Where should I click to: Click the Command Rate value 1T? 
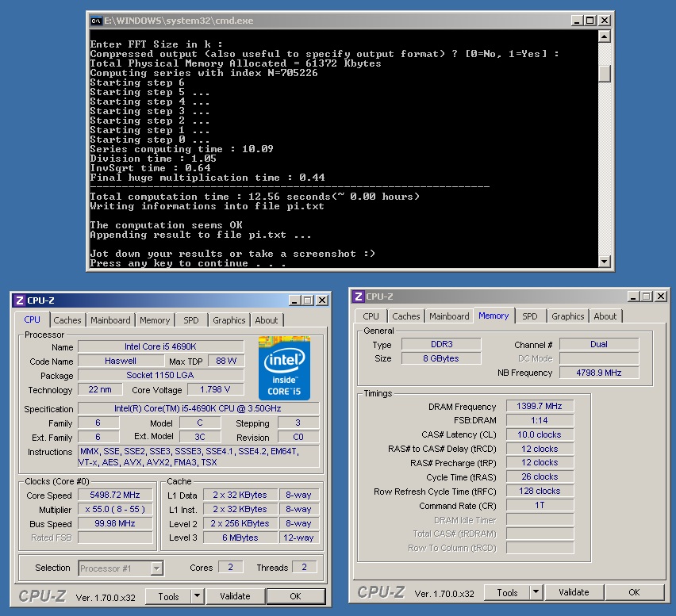(x=540, y=505)
